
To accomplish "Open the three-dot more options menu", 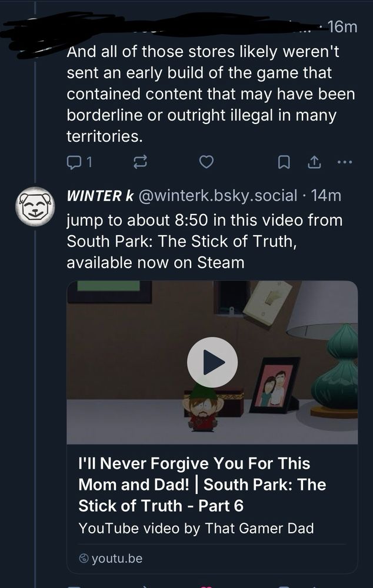I will click(345, 163).
